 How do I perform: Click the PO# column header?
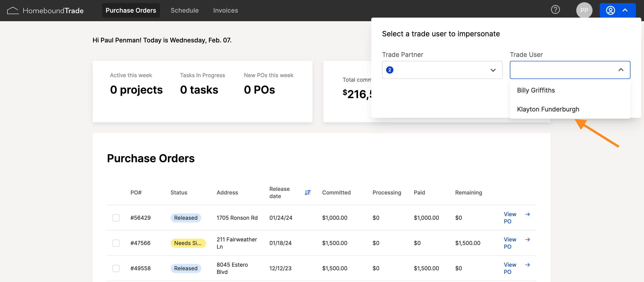[x=136, y=192]
